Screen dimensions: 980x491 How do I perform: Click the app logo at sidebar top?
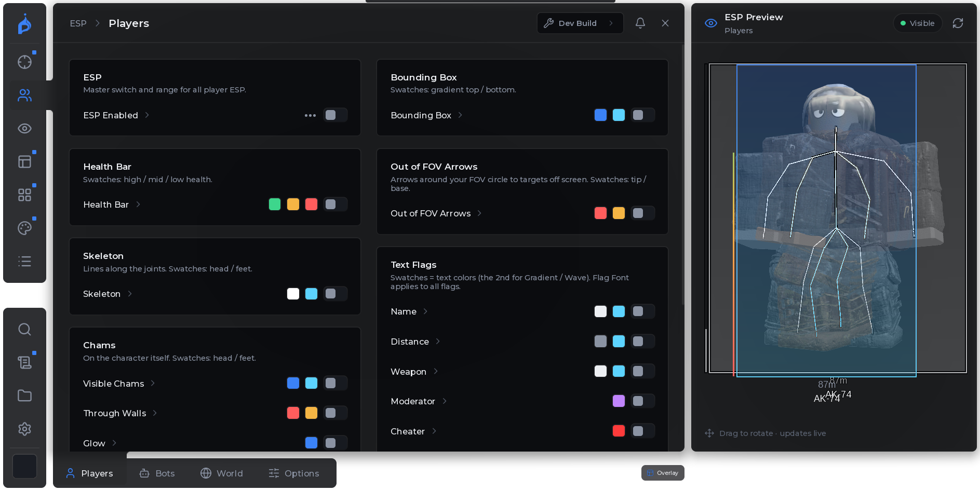[x=24, y=24]
